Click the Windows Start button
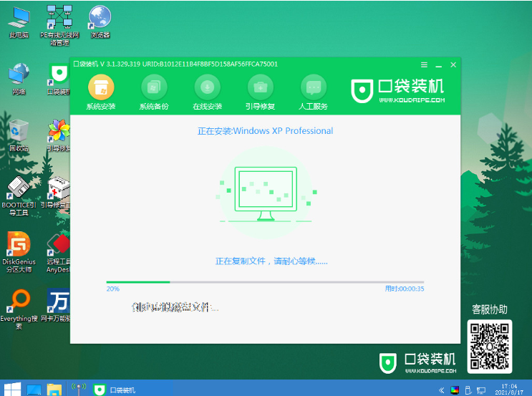 click(12, 389)
